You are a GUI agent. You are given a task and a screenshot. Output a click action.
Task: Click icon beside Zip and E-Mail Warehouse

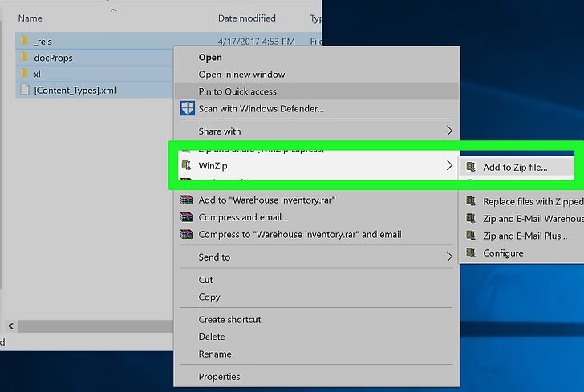[471, 218]
